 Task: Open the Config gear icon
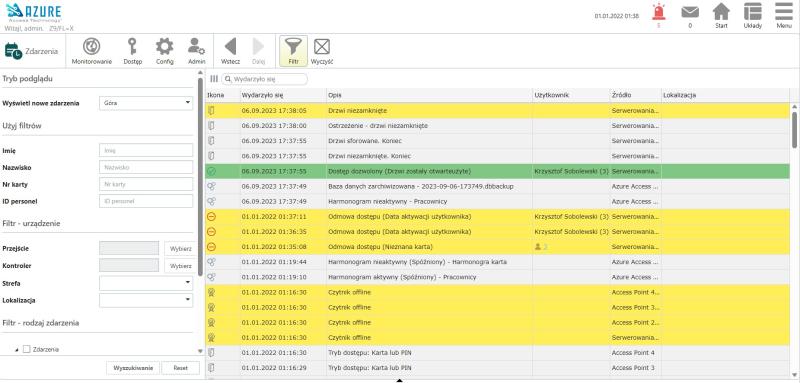pos(164,51)
